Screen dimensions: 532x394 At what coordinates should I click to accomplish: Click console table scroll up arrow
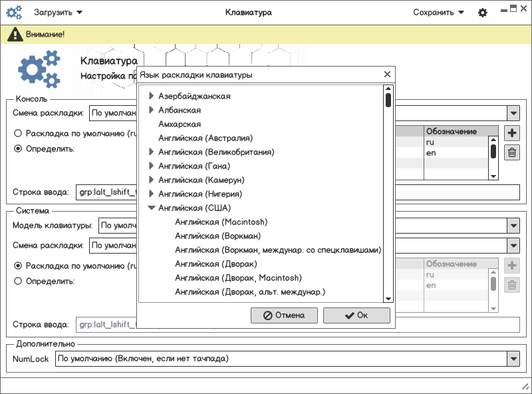(493, 140)
